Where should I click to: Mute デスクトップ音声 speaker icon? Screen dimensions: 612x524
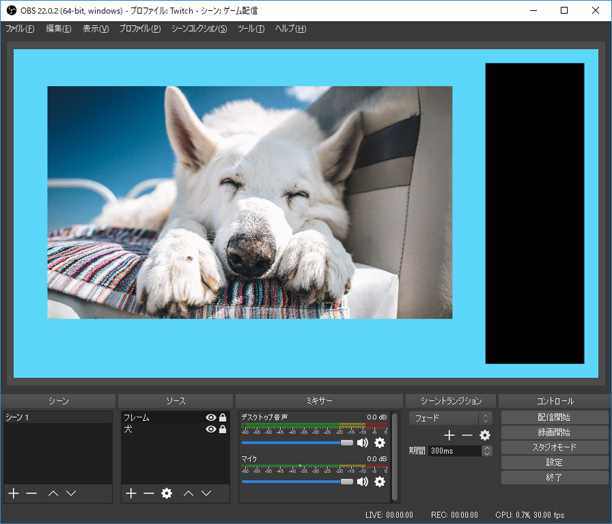(362, 442)
